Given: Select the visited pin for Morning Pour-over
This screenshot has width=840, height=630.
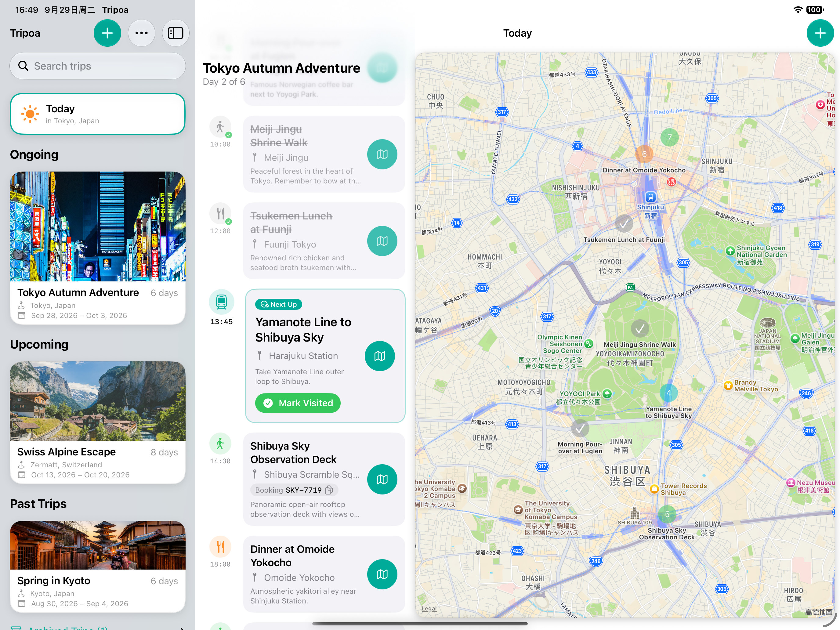Looking at the screenshot, I should click(580, 428).
